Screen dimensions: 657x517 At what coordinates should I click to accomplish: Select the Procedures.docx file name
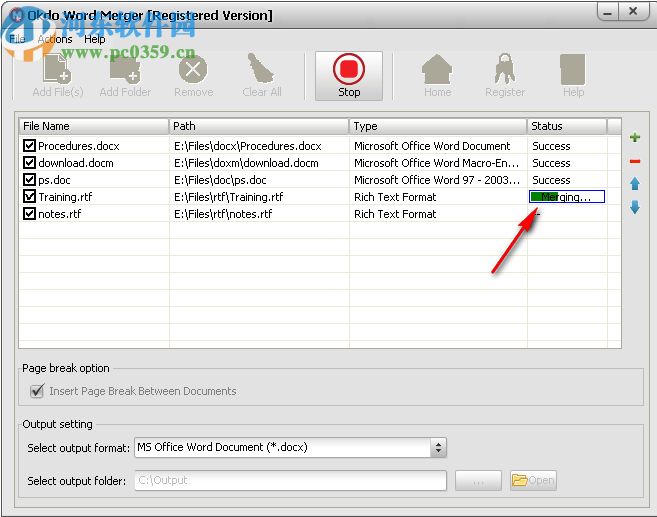tap(79, 146)
